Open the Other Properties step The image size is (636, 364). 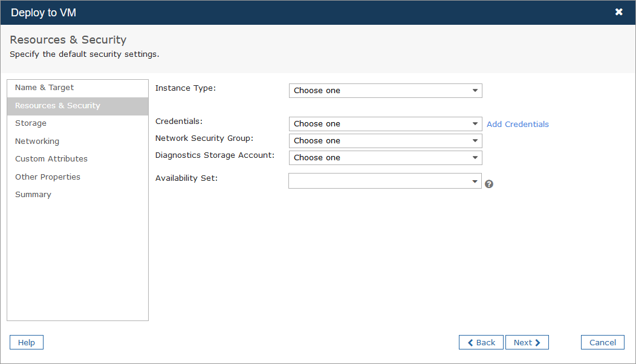click(77, 177)
